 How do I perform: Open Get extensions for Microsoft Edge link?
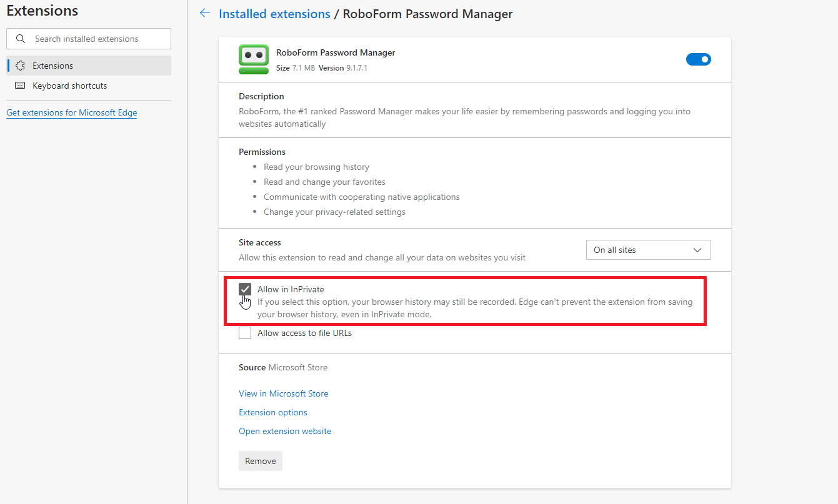(x=72, y=112)
